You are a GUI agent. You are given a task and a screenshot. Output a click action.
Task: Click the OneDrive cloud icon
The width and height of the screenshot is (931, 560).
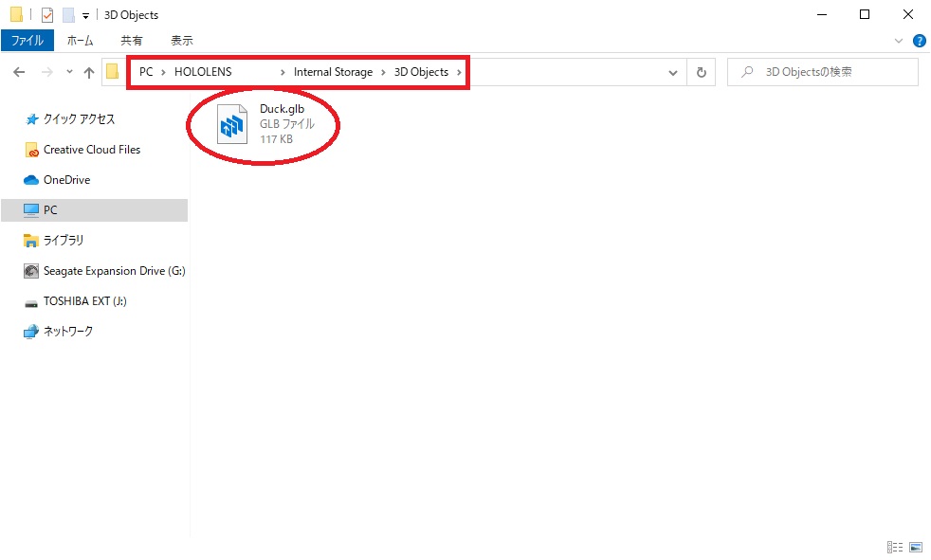tap(31, 180)
